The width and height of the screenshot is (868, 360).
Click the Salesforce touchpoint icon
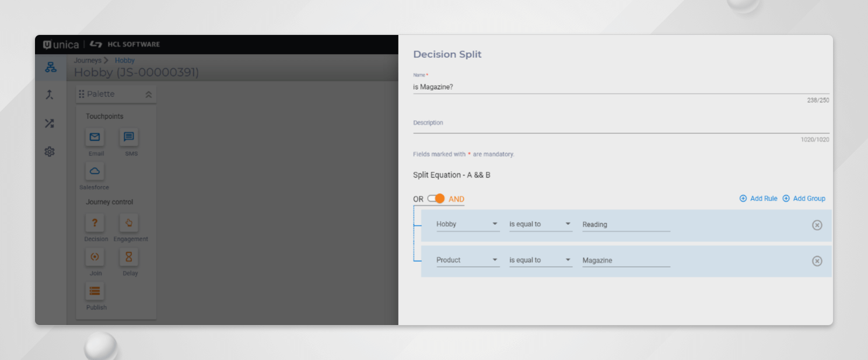pyautogui.click(x=94, y=171)
